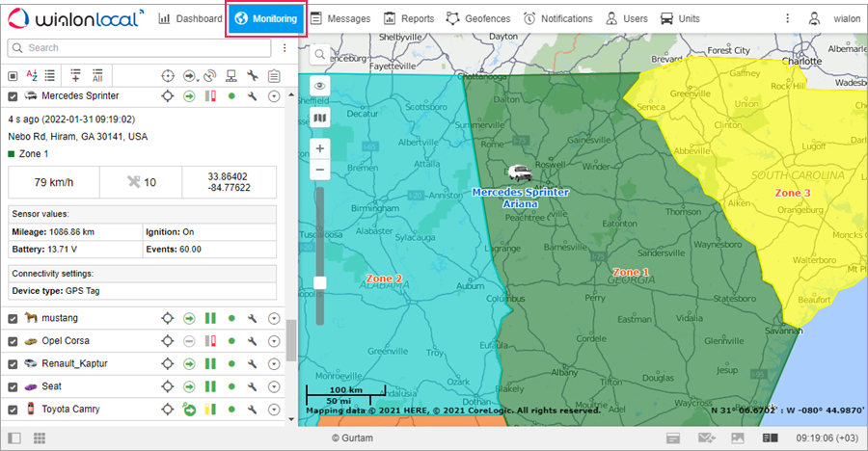Click the header device icon

[x=231, y=76]
